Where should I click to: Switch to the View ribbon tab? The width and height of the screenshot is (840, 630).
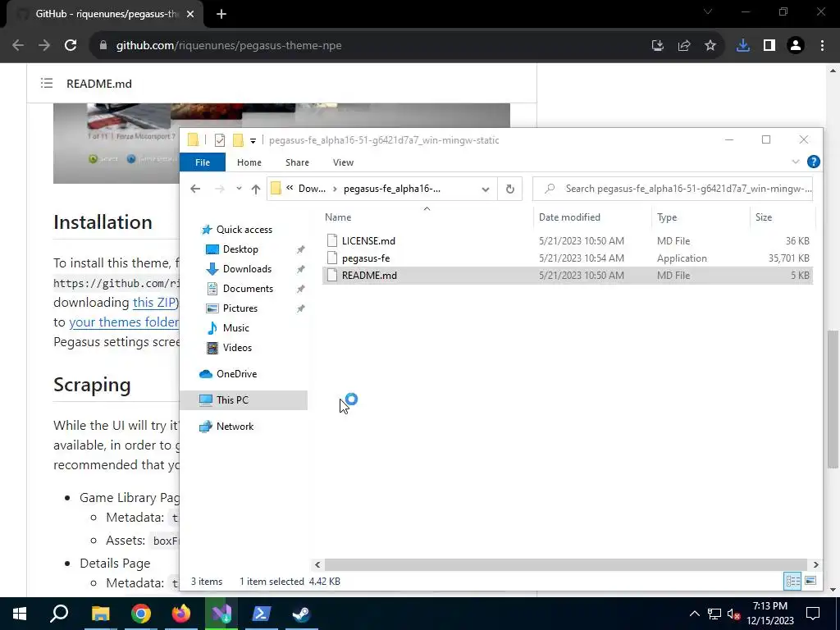tap(343, 162)
